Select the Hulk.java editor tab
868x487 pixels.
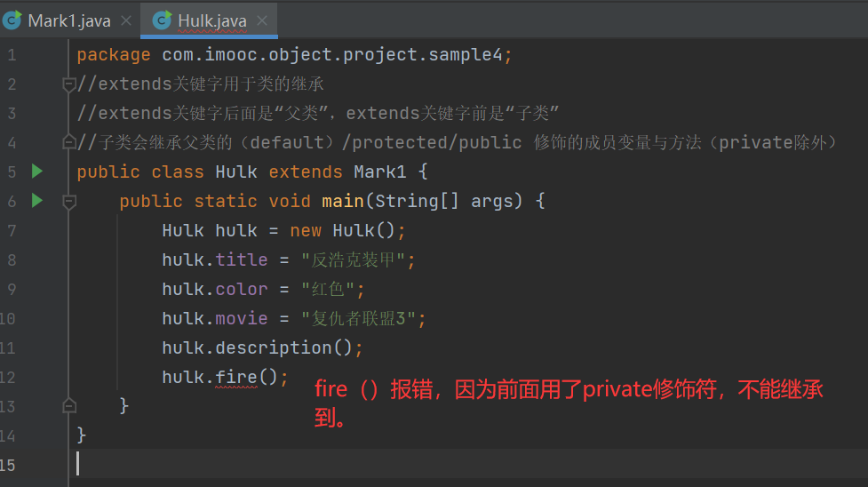click(213, 20)
